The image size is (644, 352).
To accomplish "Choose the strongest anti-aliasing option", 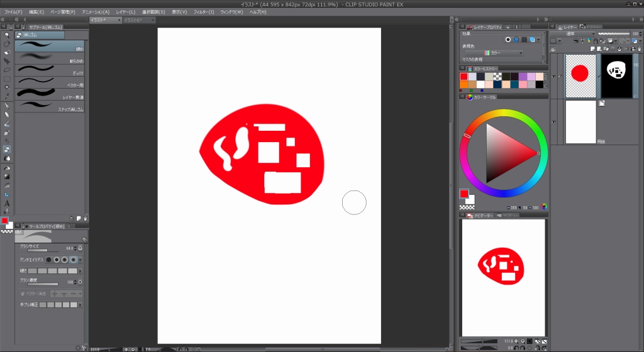I will 74,259.
